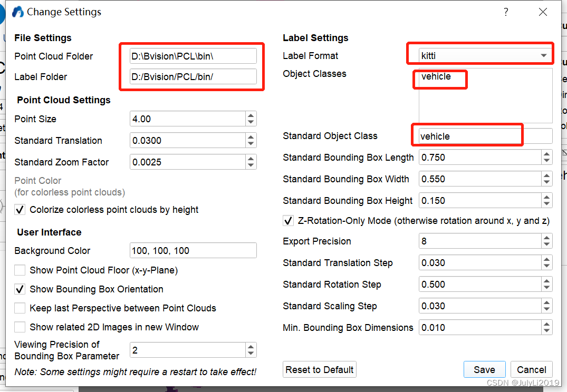
Task: Cancel the settings dialog
Action: click(x=531, y=369)
